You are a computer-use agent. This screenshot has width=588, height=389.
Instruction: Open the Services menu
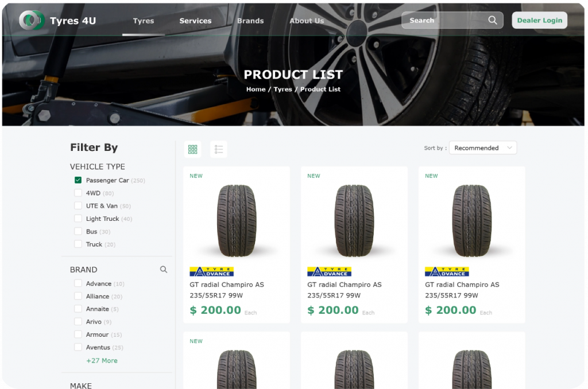point(195,21)
